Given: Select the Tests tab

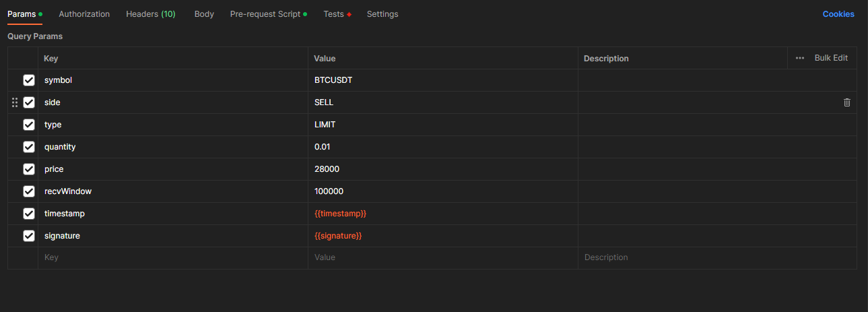Looking at the screenshot, I should point(334,14).
